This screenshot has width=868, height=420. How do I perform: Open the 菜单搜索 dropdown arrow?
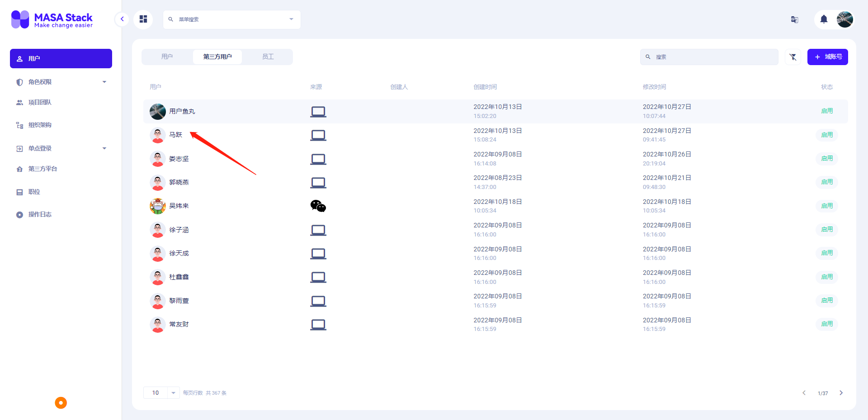291,19
